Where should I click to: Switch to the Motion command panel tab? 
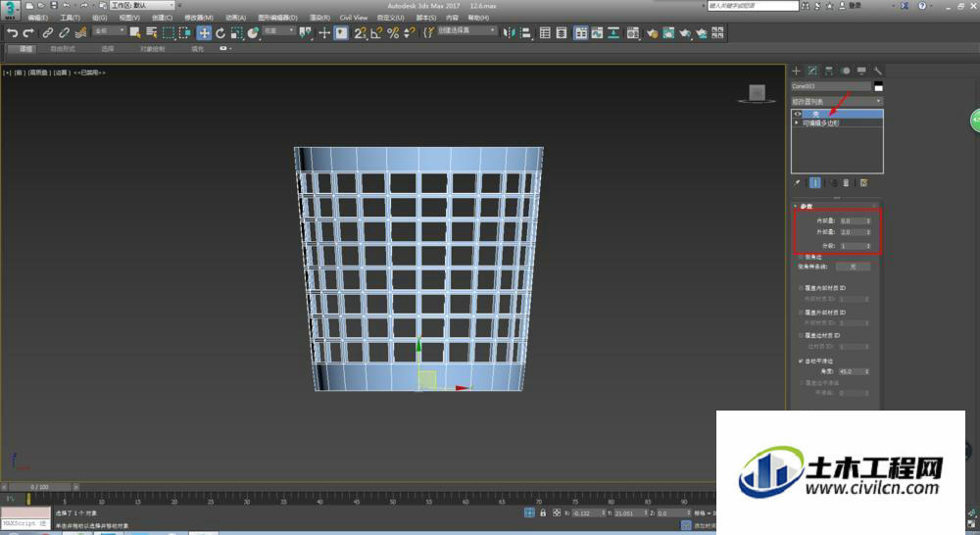[x=846, y=71]
